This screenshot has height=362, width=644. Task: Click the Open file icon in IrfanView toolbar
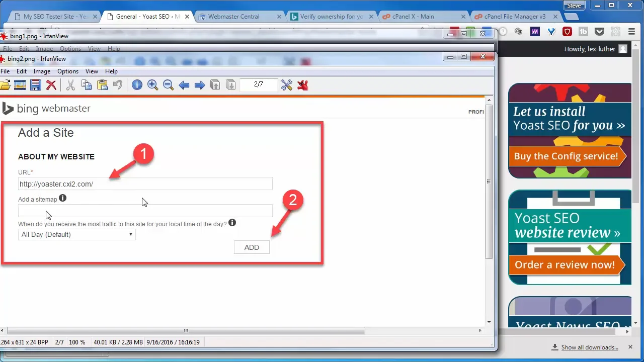coord(5,85)
